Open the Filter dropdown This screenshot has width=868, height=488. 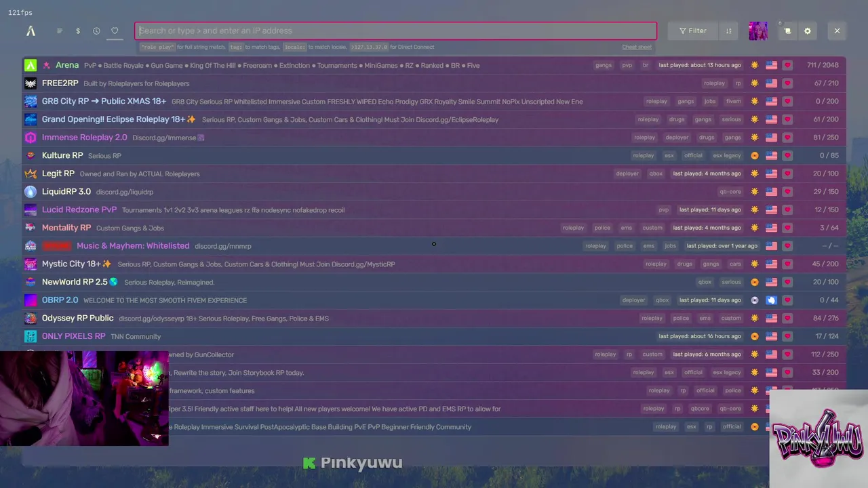[693, 31]
